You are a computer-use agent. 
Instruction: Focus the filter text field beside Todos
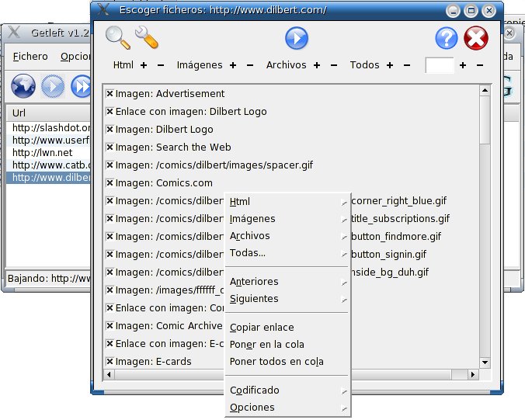[440, 65]
